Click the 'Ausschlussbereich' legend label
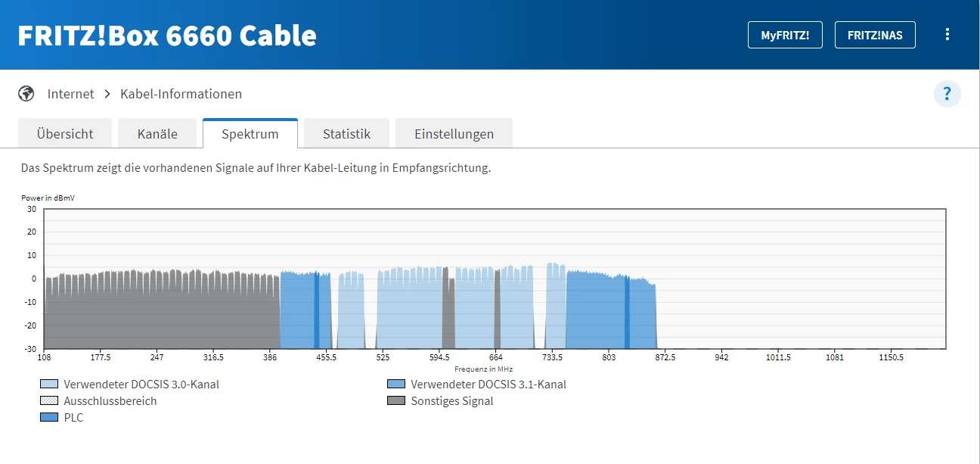This screenshot has width=980, height=464. point(110,401)
